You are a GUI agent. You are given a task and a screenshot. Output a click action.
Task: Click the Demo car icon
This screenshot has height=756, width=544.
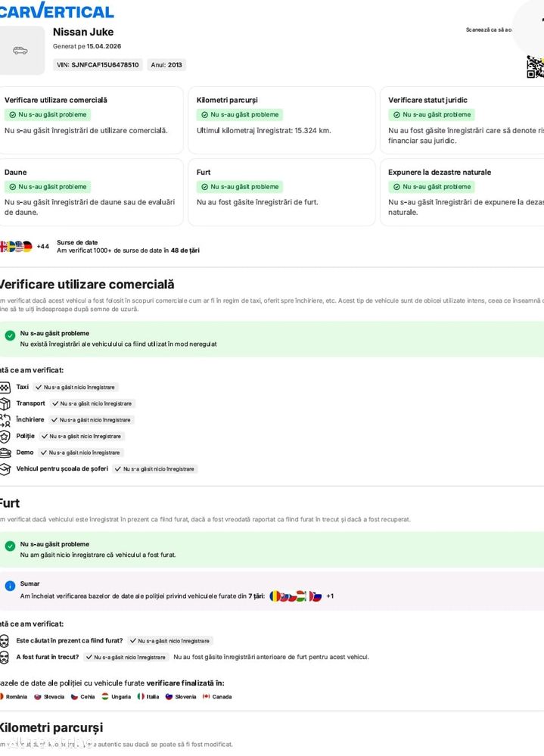pyautogui.click(x=5, y=453)
